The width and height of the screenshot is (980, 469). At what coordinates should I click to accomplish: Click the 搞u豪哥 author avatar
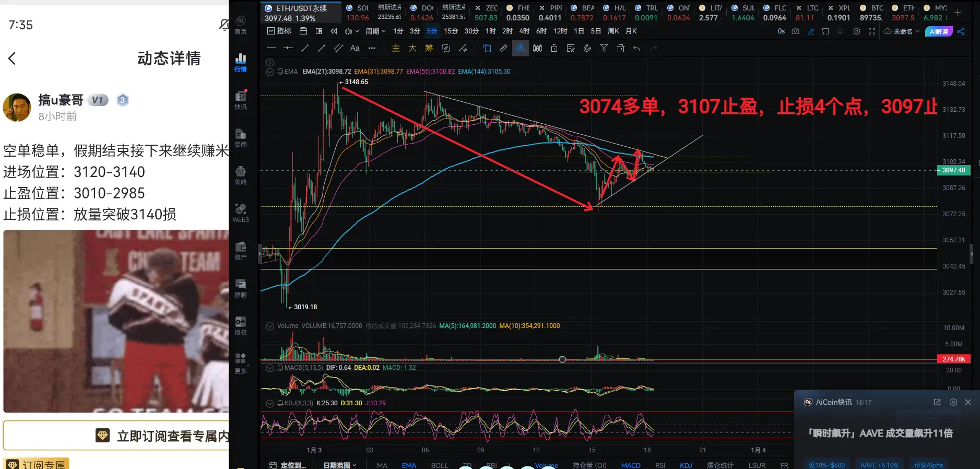pos(17,108)
